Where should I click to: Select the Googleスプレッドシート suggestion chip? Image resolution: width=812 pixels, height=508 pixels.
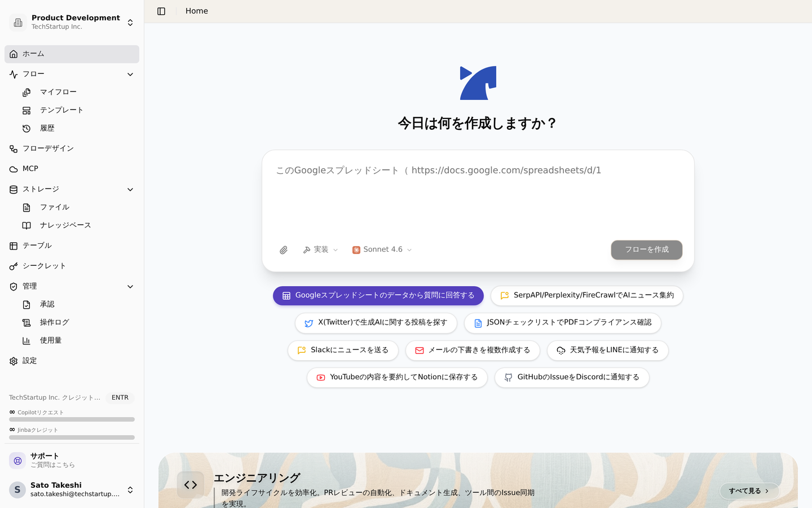[378, 296]
